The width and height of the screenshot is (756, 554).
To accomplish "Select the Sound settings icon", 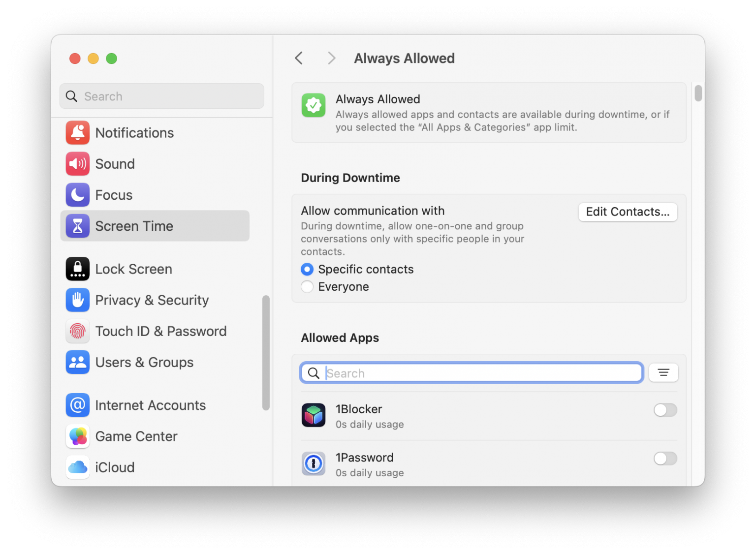I will click(x=77, y=164).
